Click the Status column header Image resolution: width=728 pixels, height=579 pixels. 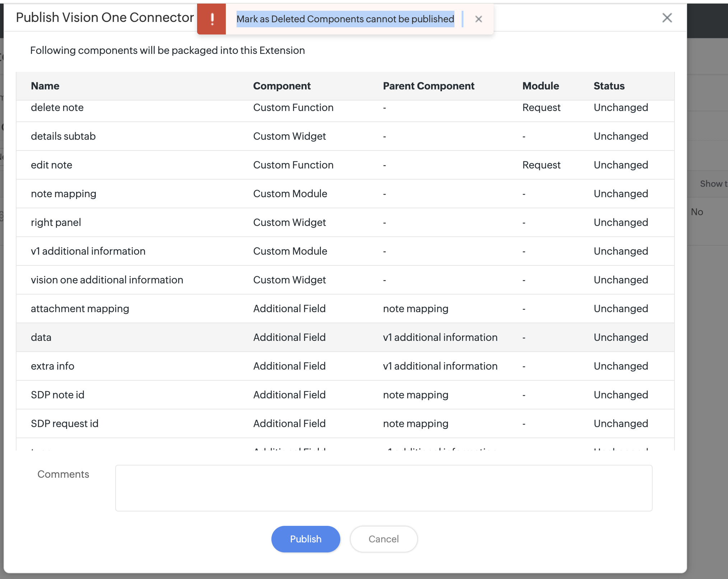[609, 86]
